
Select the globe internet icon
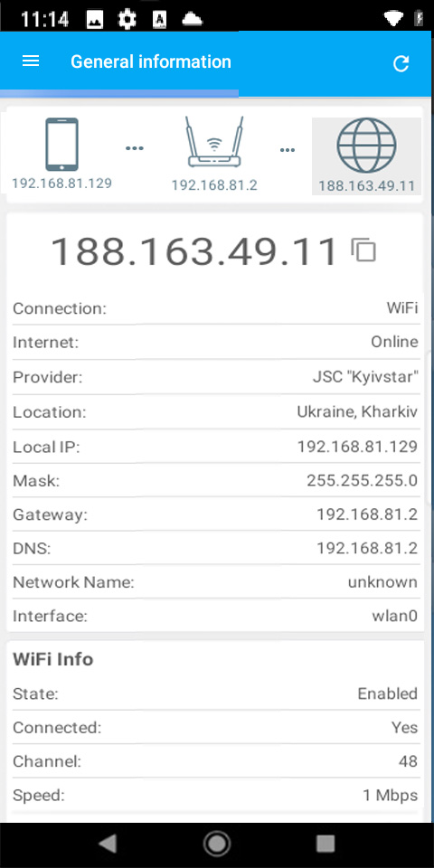pyautogui.click(x=366, y=145)
